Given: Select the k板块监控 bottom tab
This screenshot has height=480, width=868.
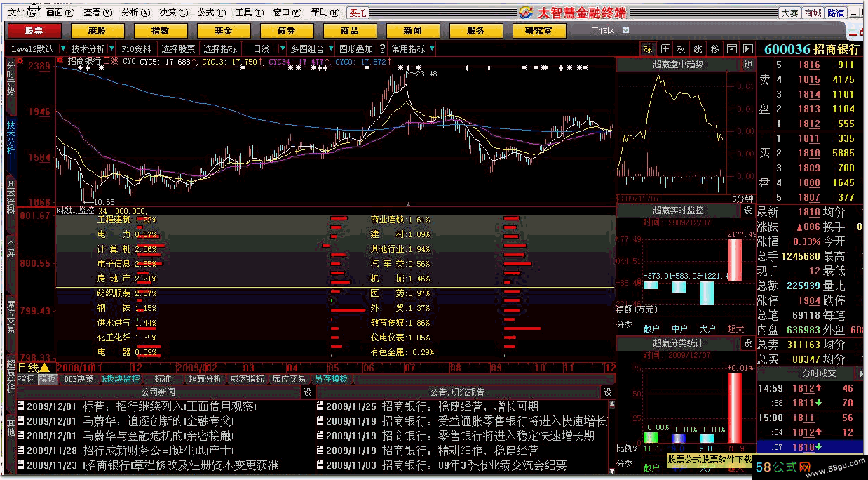Looking at the screenshot, I should [x=121, y=379].
